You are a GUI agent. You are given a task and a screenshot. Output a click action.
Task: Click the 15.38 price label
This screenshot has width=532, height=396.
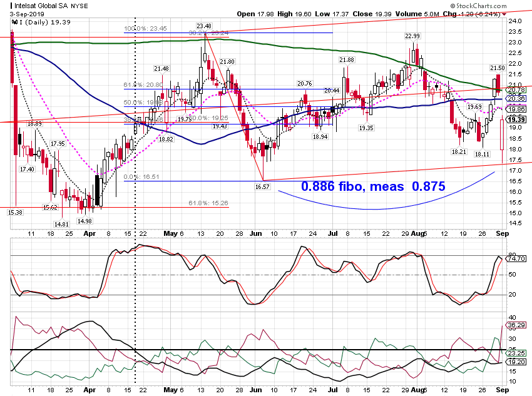pos(15,213)
